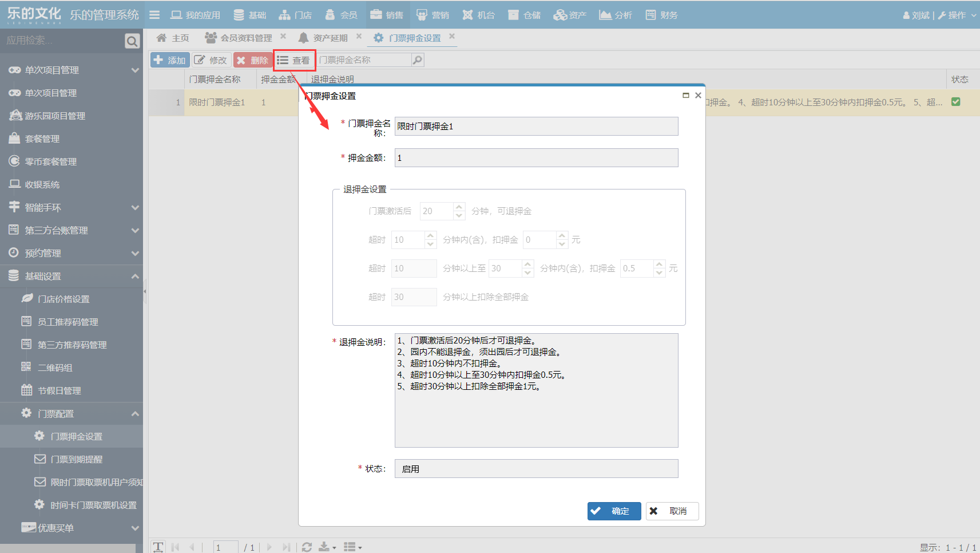Screen dimensions: 980x553
Task: Open 销售 top menu
Action: (387, 15)
